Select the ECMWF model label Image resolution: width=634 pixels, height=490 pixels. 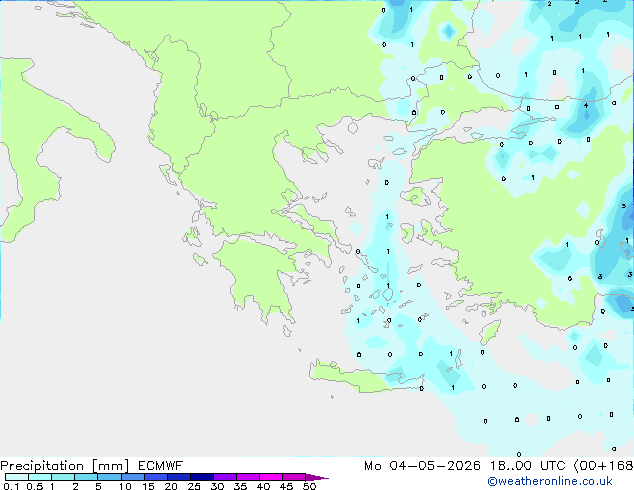[161, 466]
